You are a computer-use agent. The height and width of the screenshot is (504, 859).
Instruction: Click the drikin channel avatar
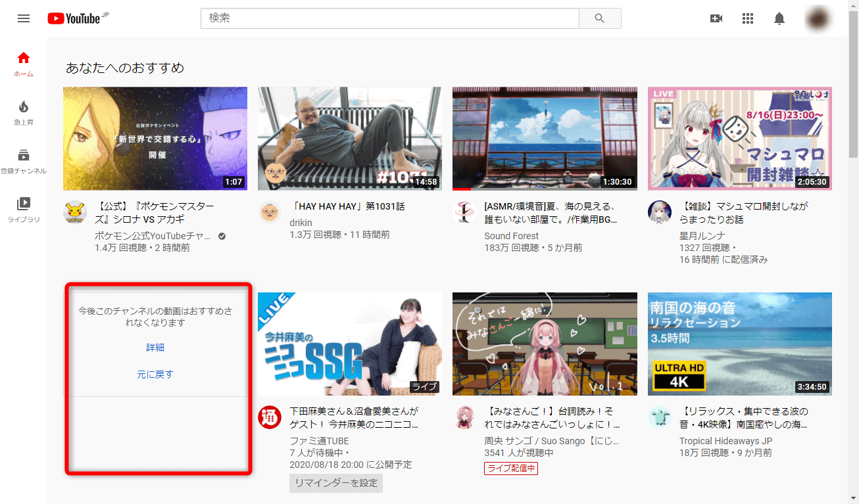(270, 212)
